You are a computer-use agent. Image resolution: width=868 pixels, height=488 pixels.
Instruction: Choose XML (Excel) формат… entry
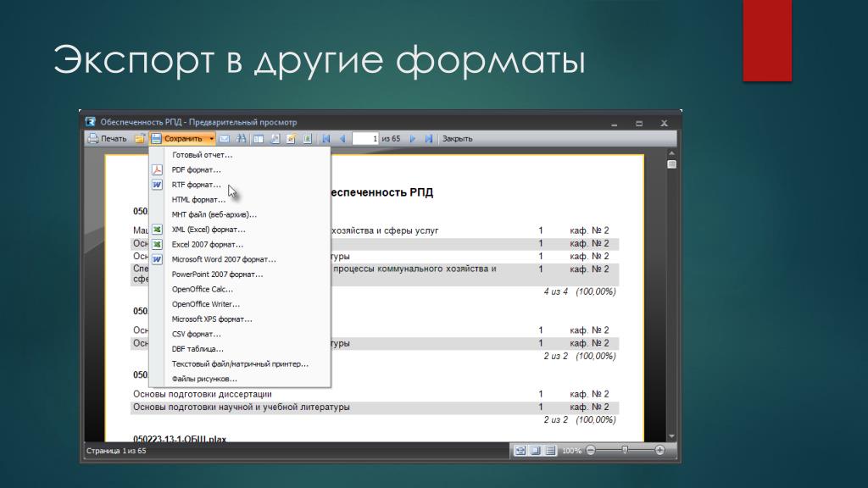click(x=240, y=230)
